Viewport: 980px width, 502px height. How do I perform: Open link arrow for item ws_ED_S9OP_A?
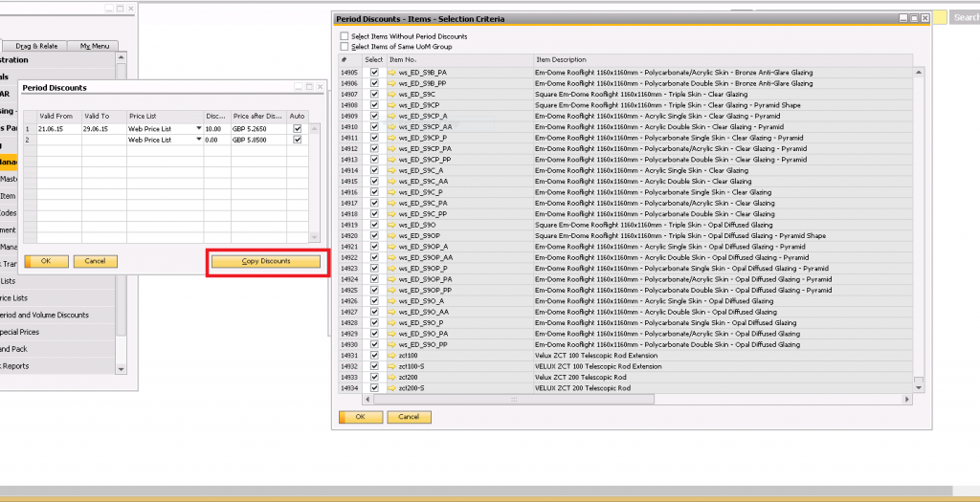(391, 247)
